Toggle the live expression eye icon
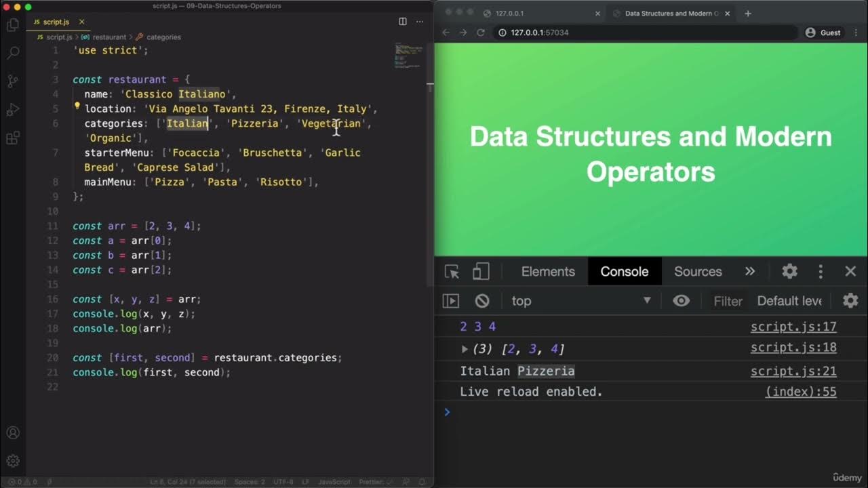 pos(682,301)
